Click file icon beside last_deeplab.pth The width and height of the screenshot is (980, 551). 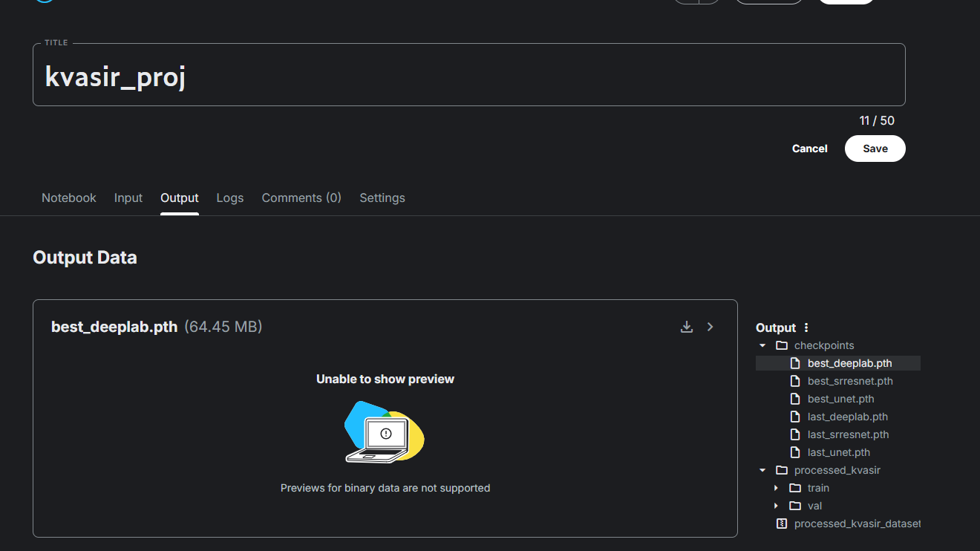click(795, 417)
